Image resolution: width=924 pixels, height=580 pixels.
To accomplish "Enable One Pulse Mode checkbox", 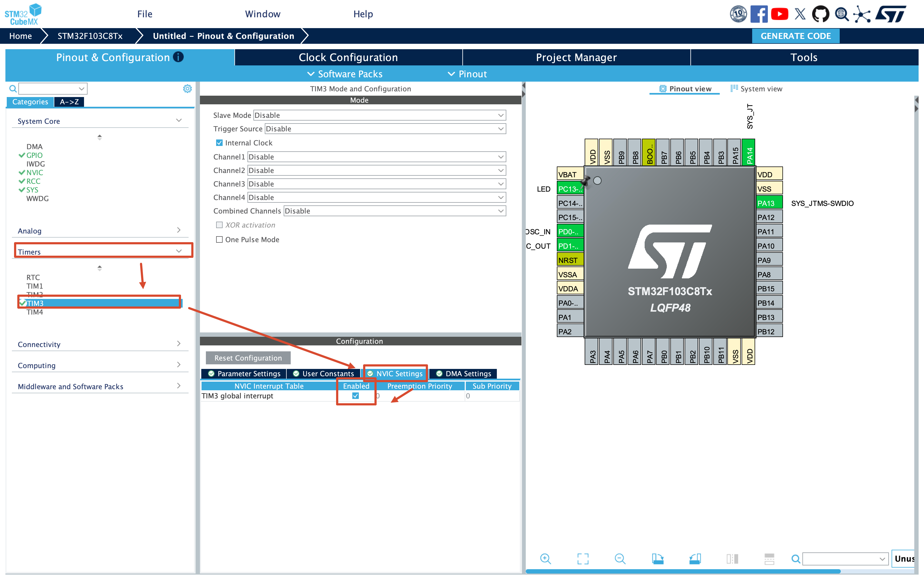I will pos(219,239).
